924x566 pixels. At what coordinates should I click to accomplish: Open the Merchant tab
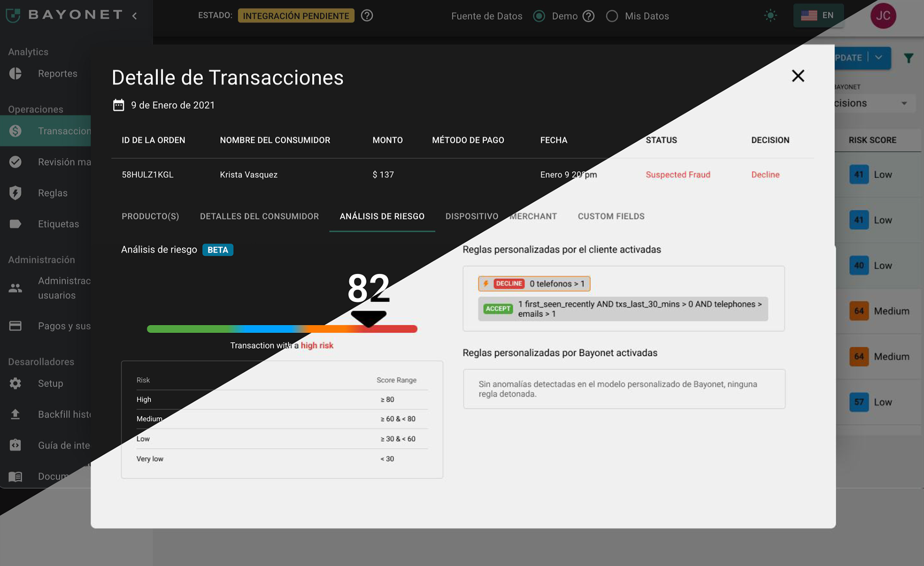coord(533,216)
